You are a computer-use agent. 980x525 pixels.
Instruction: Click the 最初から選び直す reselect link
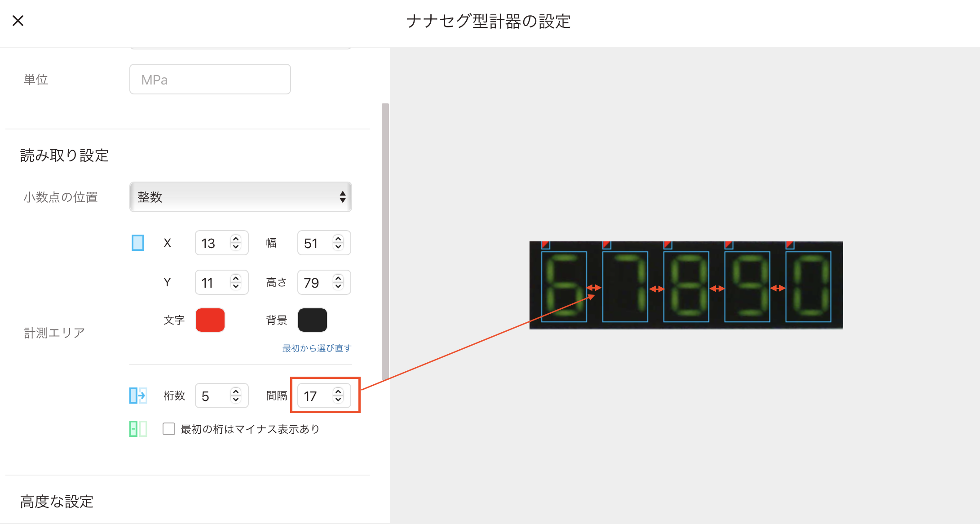[x=317, y=348]
